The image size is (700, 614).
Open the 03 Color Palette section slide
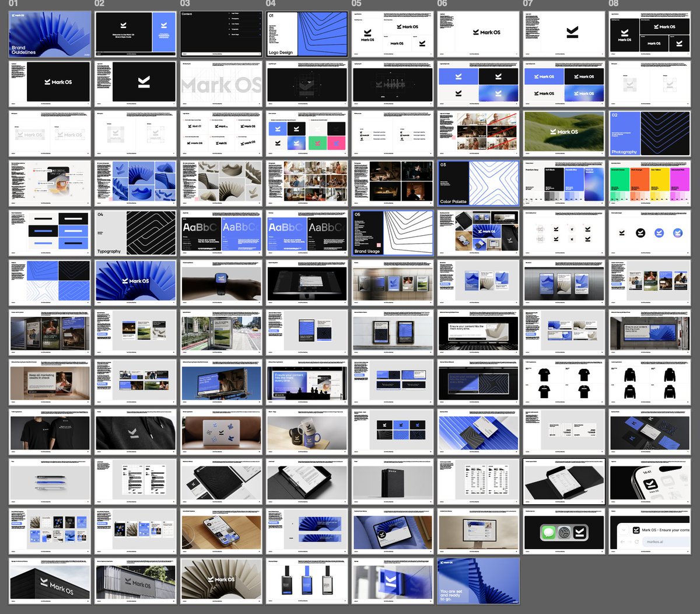478,183
